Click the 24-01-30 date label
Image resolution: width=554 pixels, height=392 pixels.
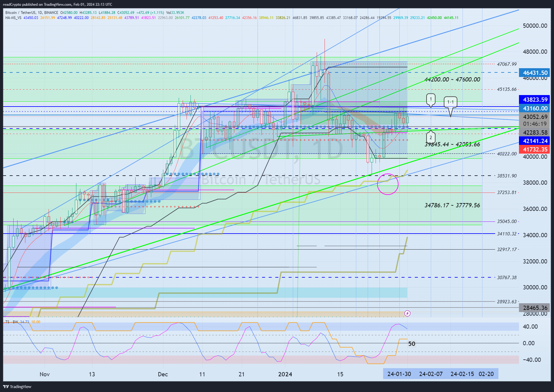pyautogui.click(x=399, y=374)
